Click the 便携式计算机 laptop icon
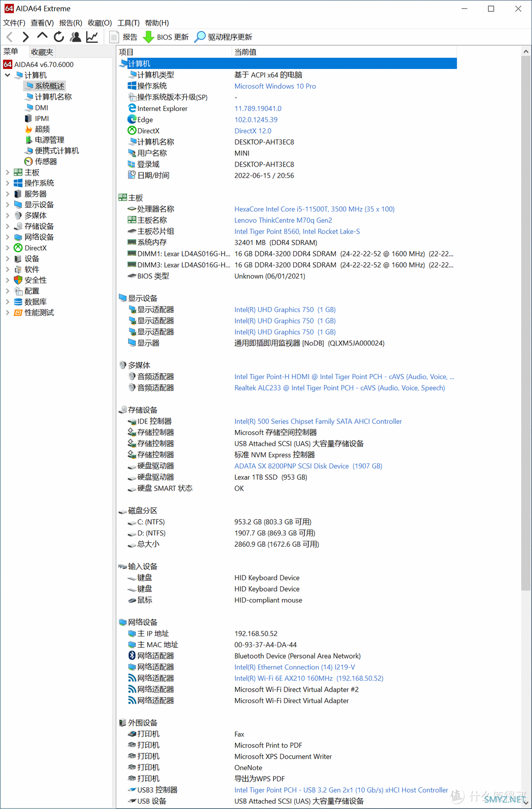532x809 pixels. click(29, 151)
